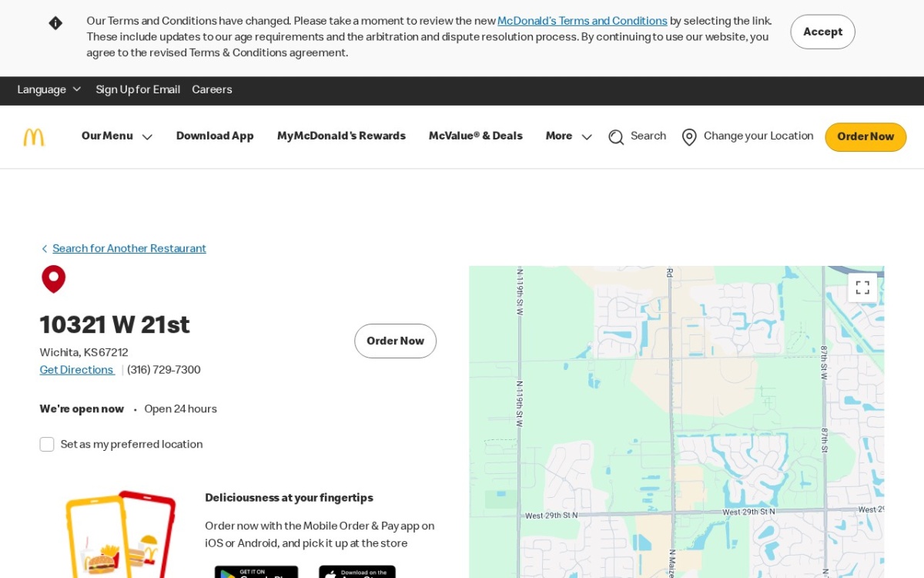Click the info diamond icon in notice
924x578 pixels.
(x=55, y=23)
